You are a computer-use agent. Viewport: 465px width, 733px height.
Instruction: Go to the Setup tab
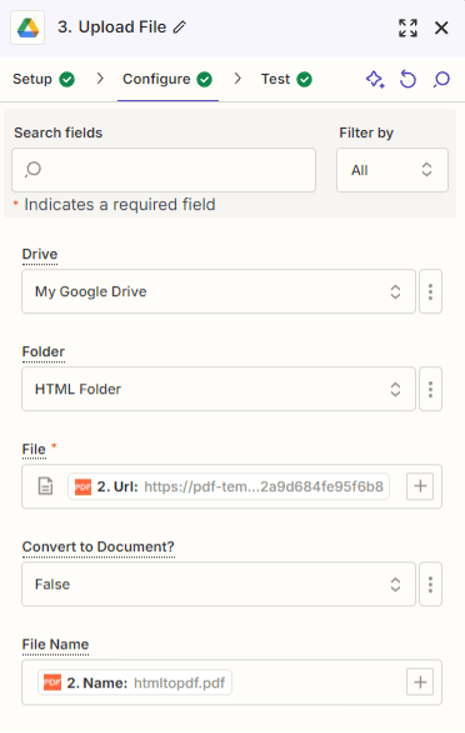[43, 79]
